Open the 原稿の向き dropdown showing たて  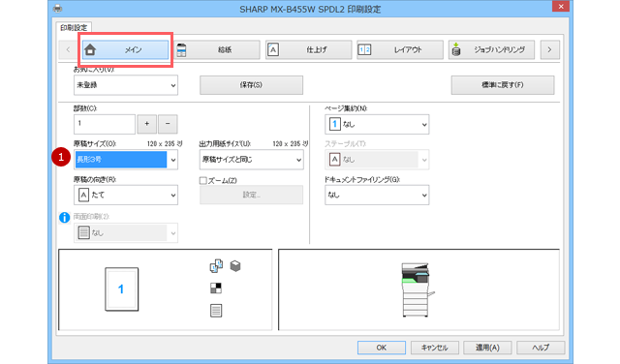[x=126, y=195]
